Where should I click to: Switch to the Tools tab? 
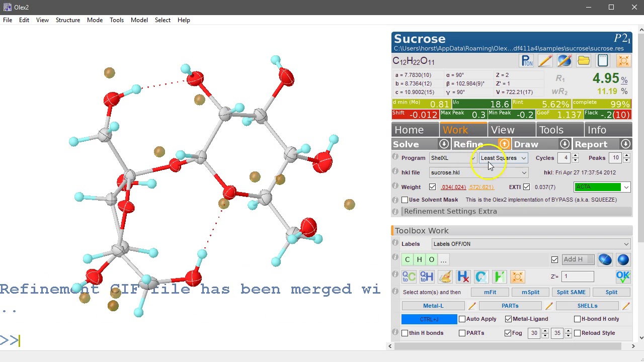pyautogui.click(x=560, y=130)
